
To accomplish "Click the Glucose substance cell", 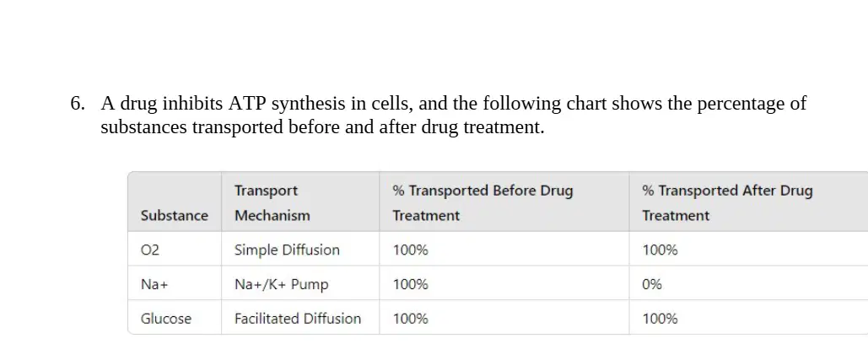I will click(166, 319).
